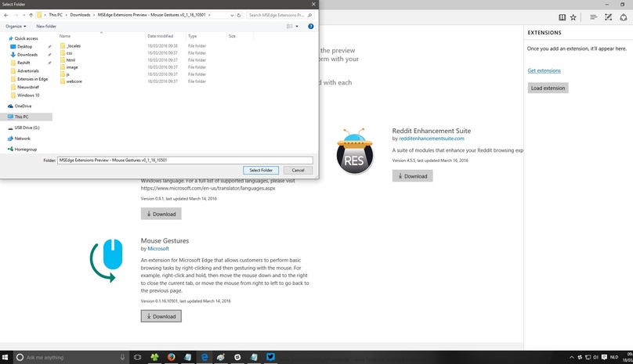Click the favorites star icon
This screenshot has height=364, width=633.
click(573, 17)
